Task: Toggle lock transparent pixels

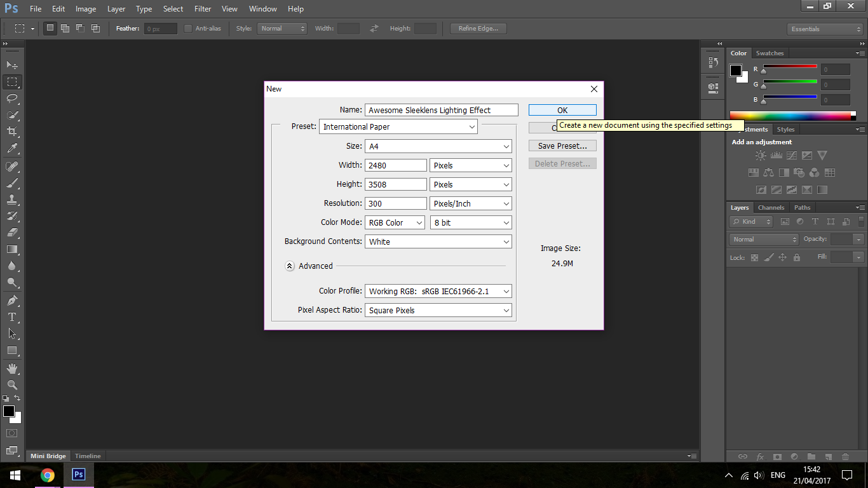Action: coord(755,257)
